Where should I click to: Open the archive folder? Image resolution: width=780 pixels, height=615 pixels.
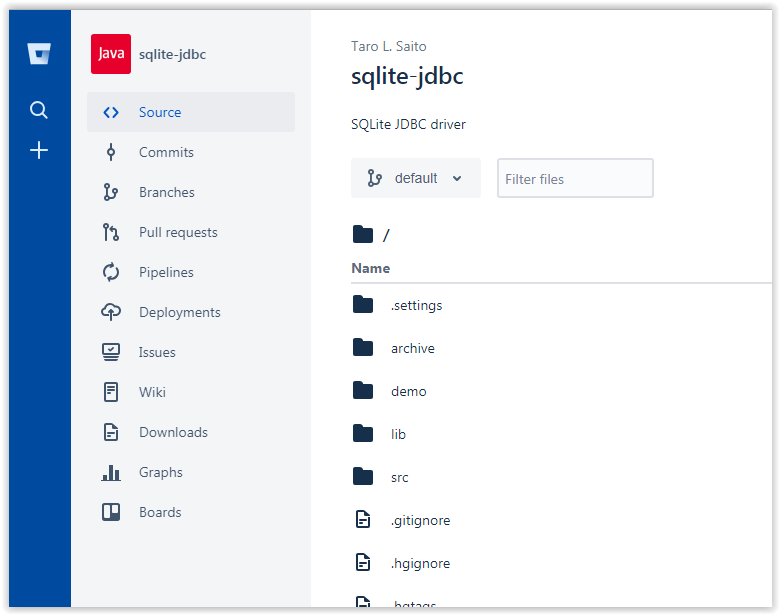(412, 348)
